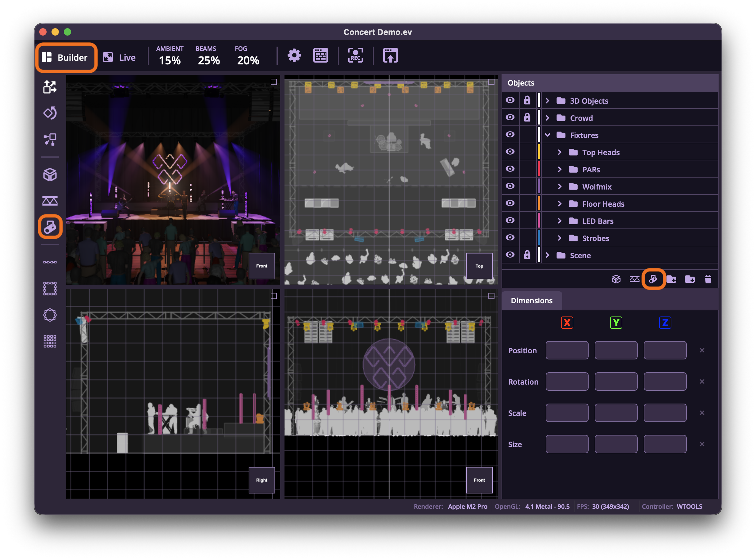Click the REC screen capture icon

(x=355, y=55)
